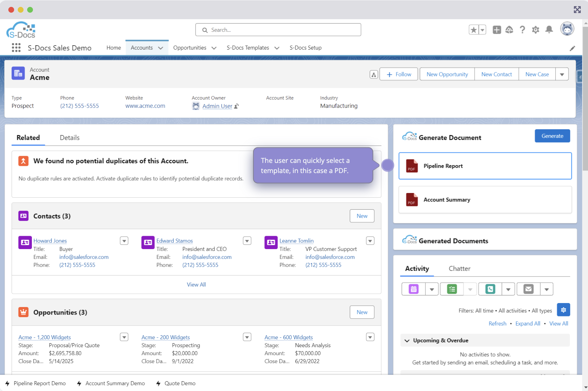
Task: Open the user profile avatar
Action: point(567,29)
